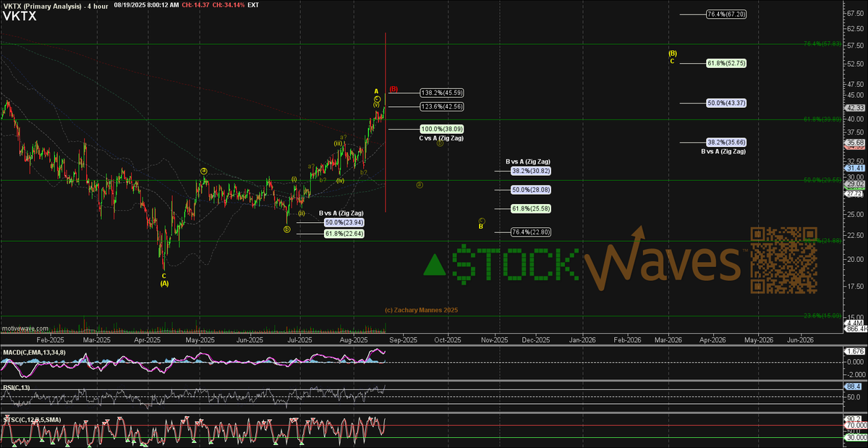Click the green 76.4%(57.83) level label
Viewport: 868px width, 448px height.
(x=822, y=43)
